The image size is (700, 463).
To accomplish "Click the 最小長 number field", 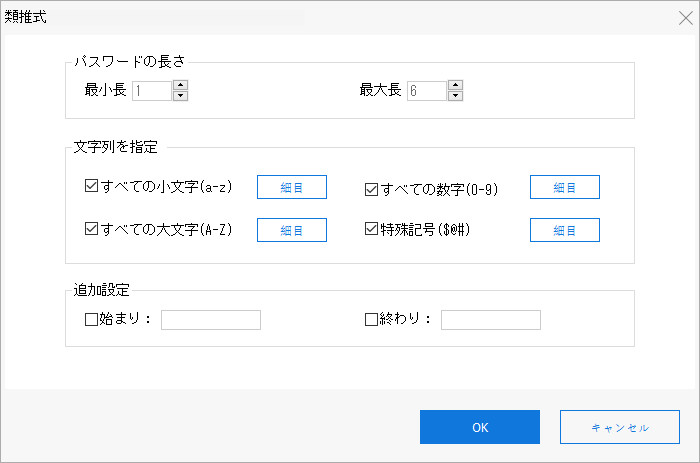I will pyautogui.click(x=151, y=91).
